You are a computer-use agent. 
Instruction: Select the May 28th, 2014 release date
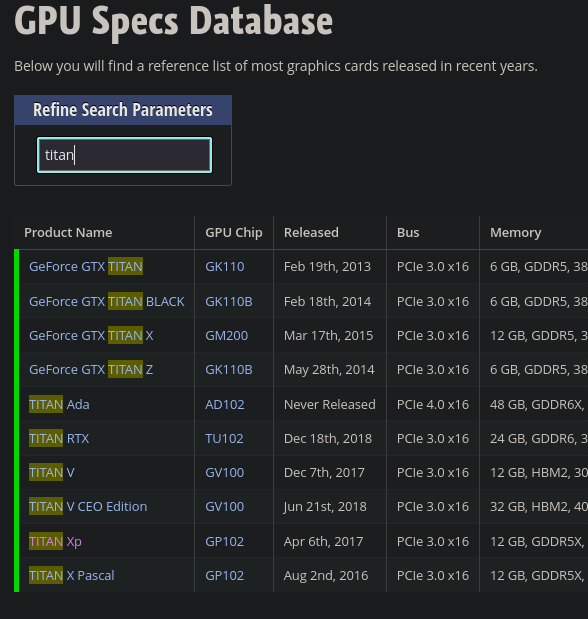329,370
